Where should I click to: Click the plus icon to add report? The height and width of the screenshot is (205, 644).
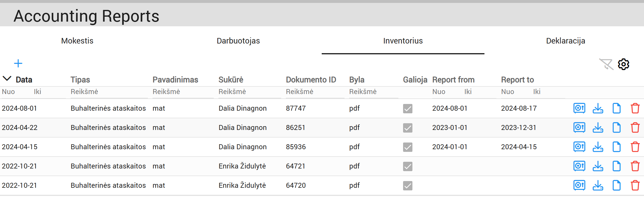(18, 63)
